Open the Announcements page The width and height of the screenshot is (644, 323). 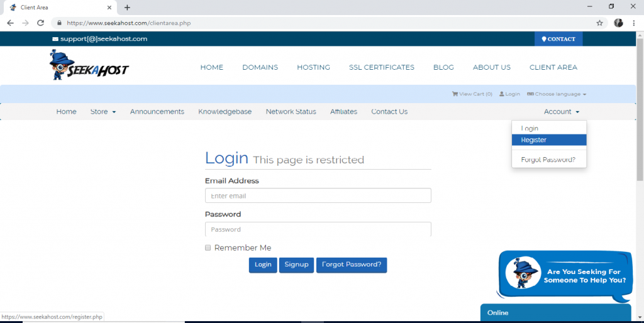(157, 112)
